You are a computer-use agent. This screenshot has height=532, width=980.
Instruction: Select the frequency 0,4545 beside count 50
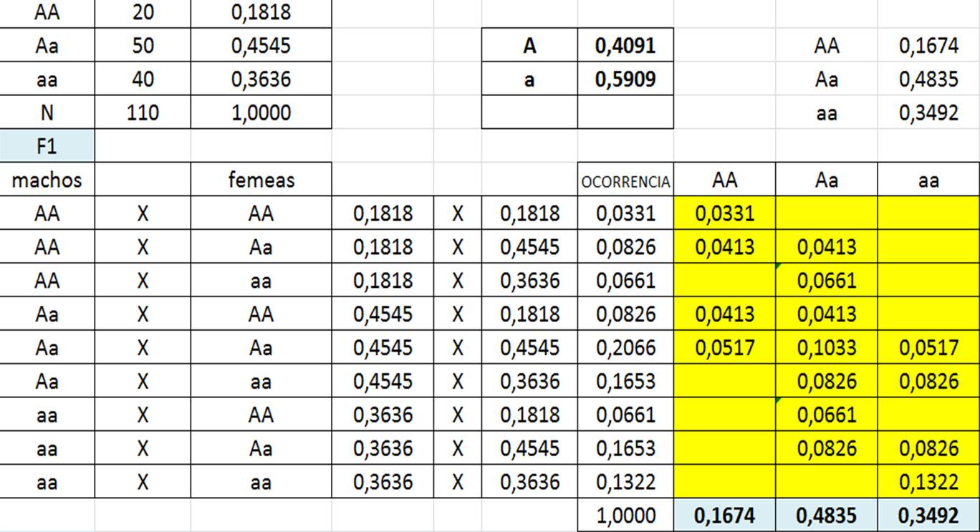pyautogui.click(x=261, y=46)
